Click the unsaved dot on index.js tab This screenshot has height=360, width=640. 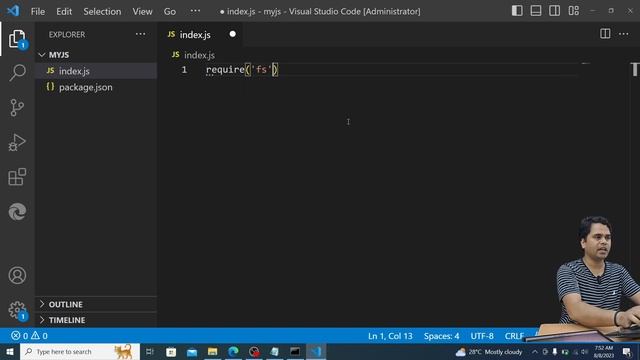[233, 34]
